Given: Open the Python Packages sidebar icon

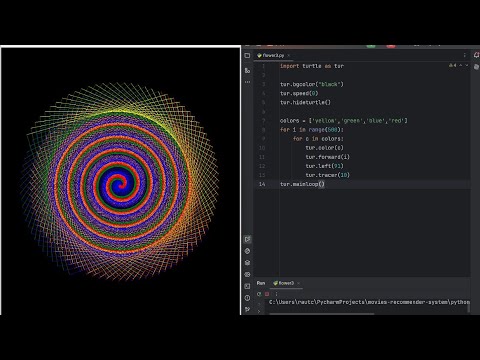Looking at the screenshot, I should click(247, 251).
